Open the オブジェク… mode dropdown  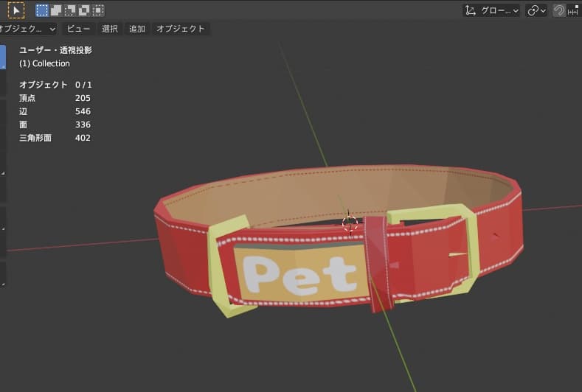(28, 29)
